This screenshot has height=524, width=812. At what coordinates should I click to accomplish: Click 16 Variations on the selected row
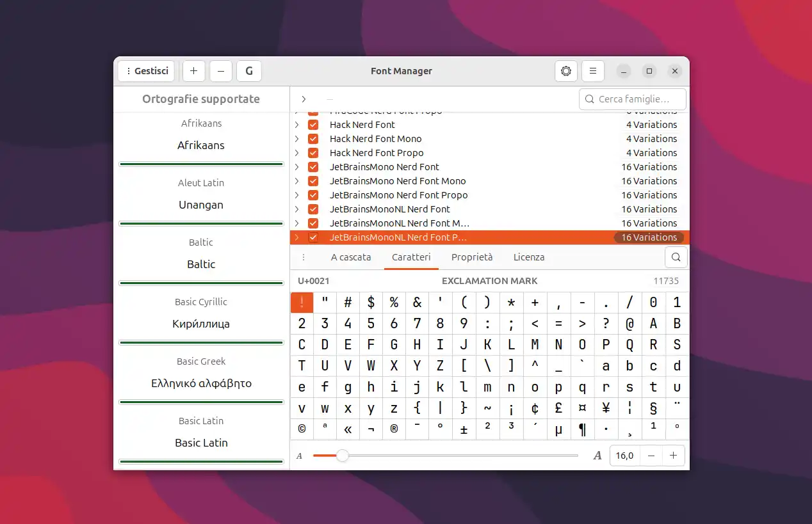click(649, 237)
